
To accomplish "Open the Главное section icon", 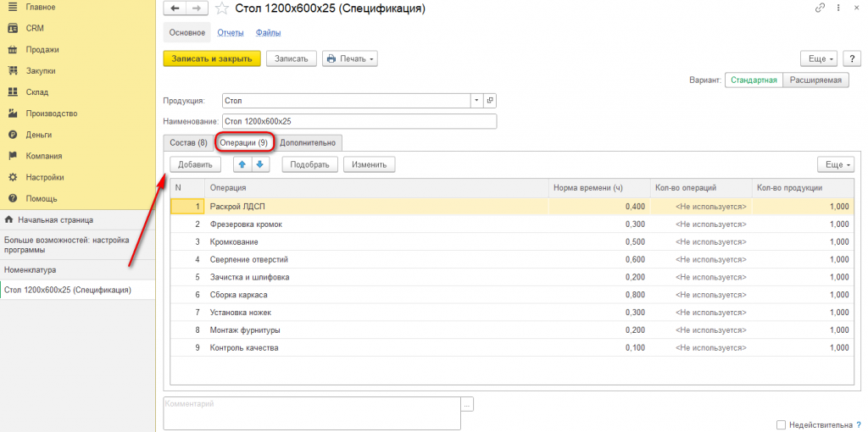I will tap(14, 7).
